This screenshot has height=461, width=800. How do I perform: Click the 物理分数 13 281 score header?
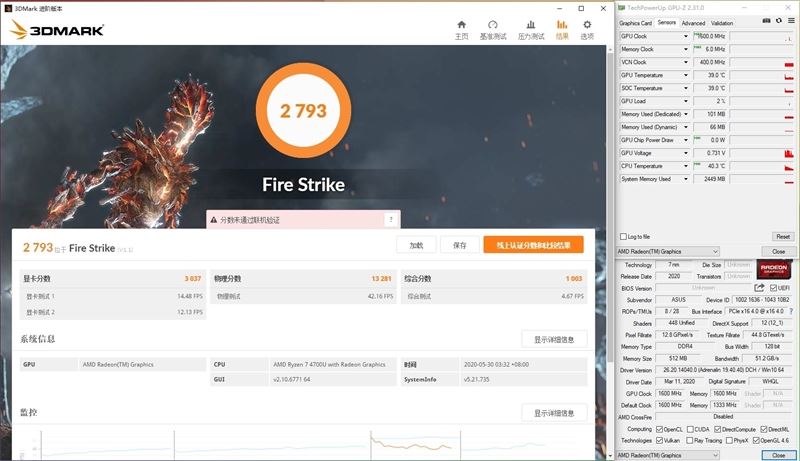click(304, 278)
